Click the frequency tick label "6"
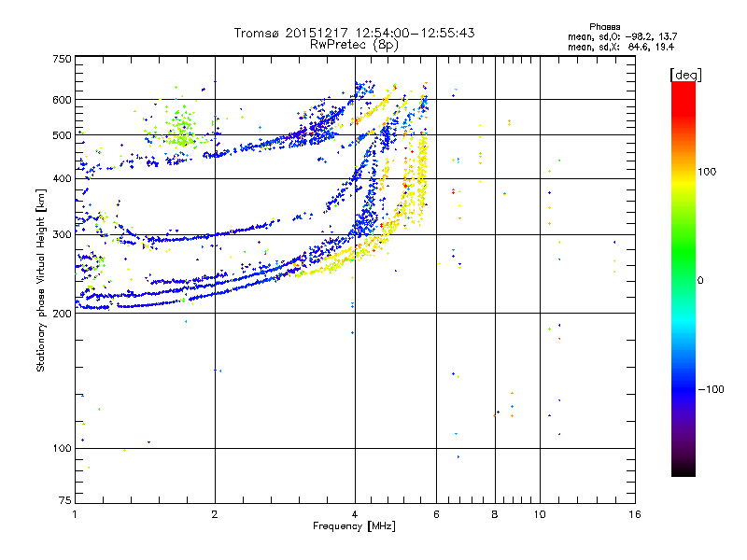 436,514
